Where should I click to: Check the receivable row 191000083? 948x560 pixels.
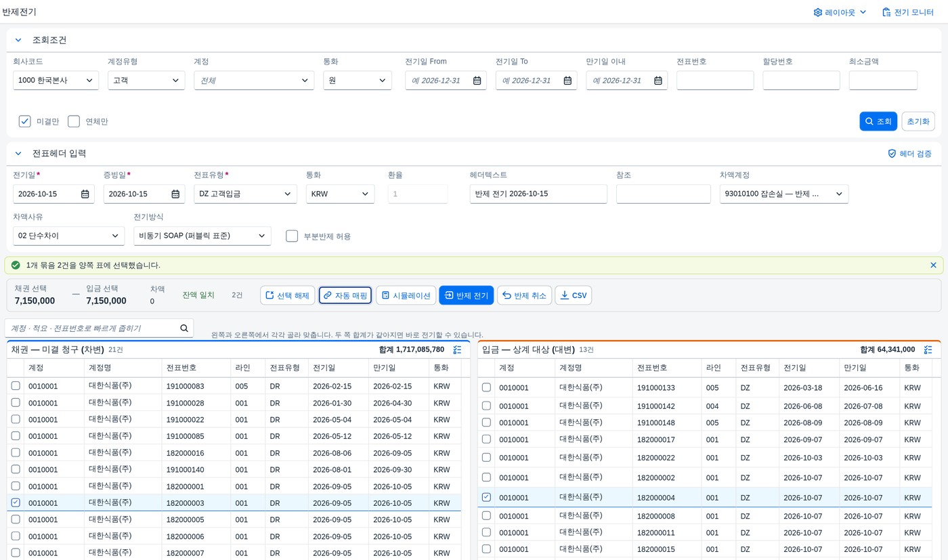[x=16, y=386]
